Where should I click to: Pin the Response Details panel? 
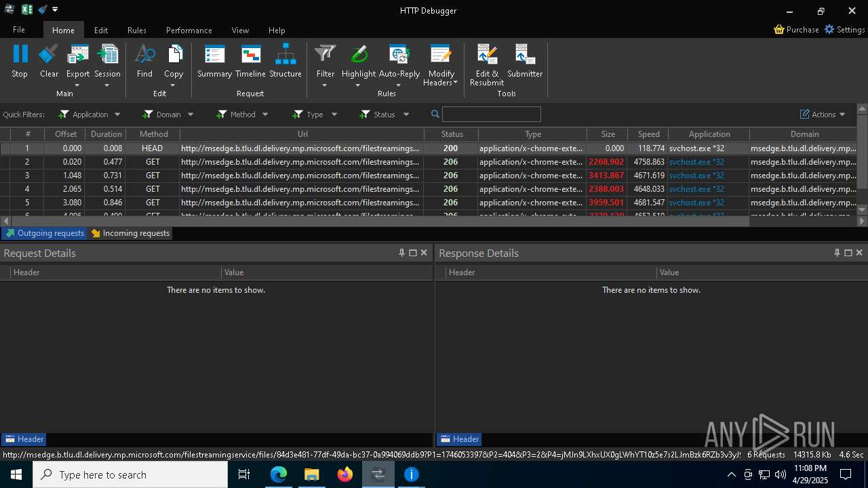click(x=837, y=253)
